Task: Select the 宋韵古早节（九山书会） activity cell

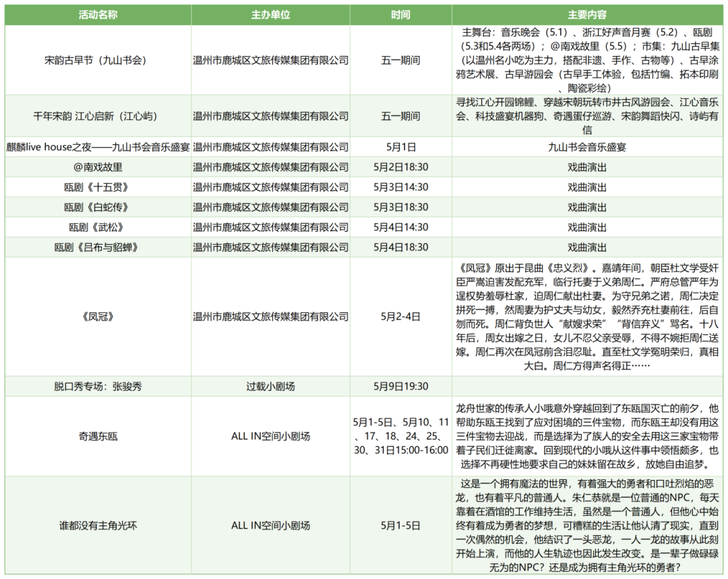Action: click(98, 60)
